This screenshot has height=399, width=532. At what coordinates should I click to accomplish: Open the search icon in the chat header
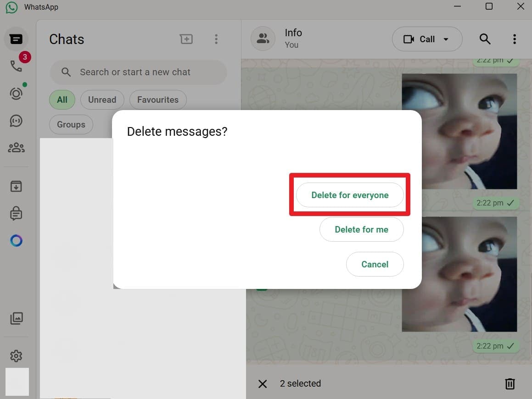click(485, 39)
